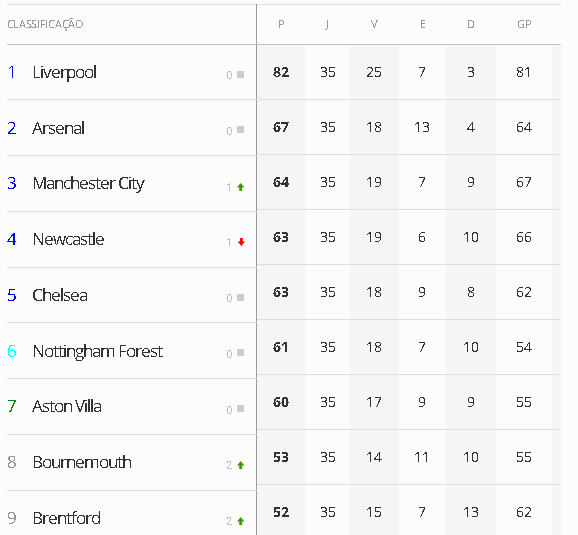The height and width of the screenshot is (535, 578).
Task: Sort by the D defeats column header
Action: click(x=471, y=24)
